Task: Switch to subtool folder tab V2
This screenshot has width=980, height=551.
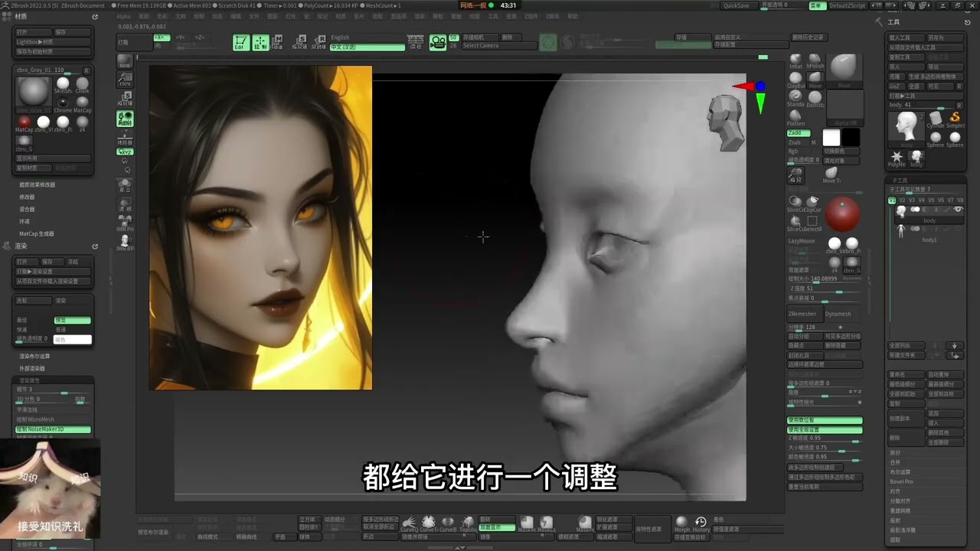Action: tap(902, 201)
